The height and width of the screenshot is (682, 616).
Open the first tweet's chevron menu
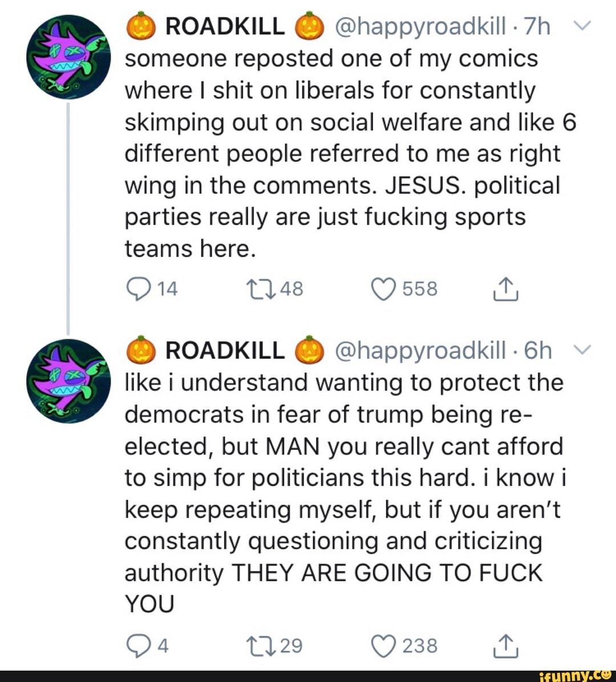(586, 26)
